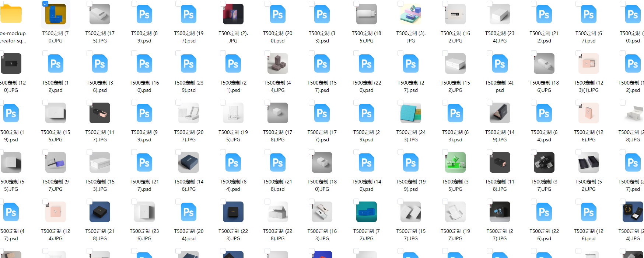644x258 pixels.
Task: Select the Photoshop icon for T500定制 (204).psd
Action: pos(189,212)
